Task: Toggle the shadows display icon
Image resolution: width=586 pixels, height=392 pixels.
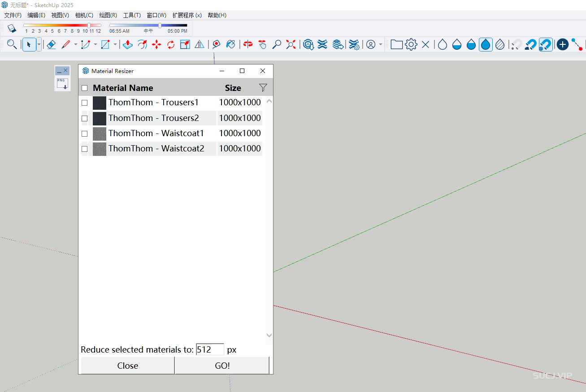Action: point(12,28)
